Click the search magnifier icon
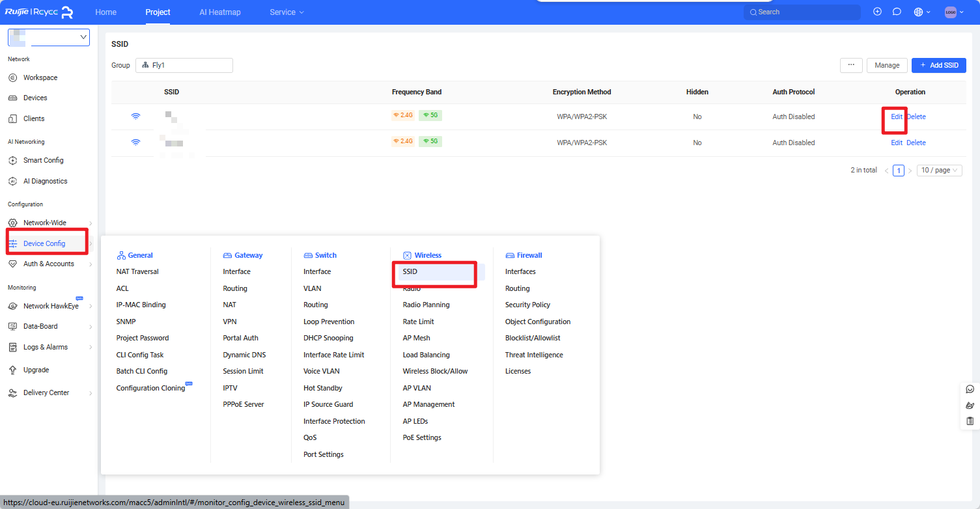980x509 pixels. 753,12
